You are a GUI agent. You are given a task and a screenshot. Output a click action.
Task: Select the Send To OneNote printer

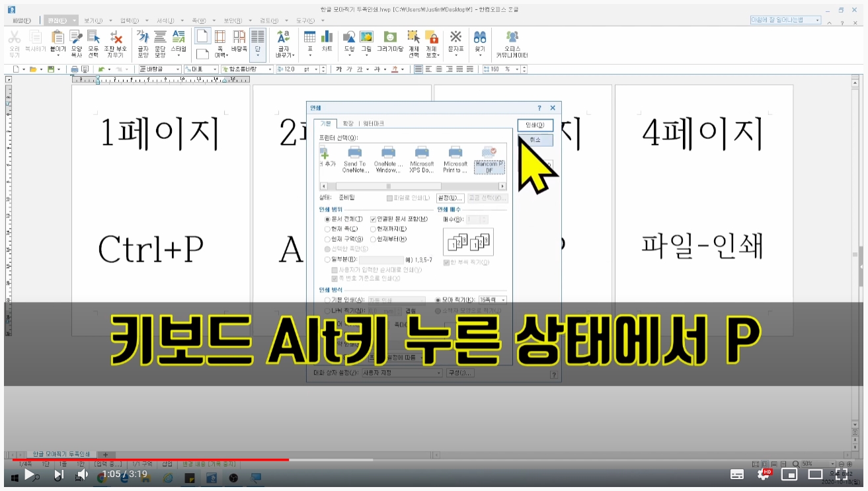(354, 159)
